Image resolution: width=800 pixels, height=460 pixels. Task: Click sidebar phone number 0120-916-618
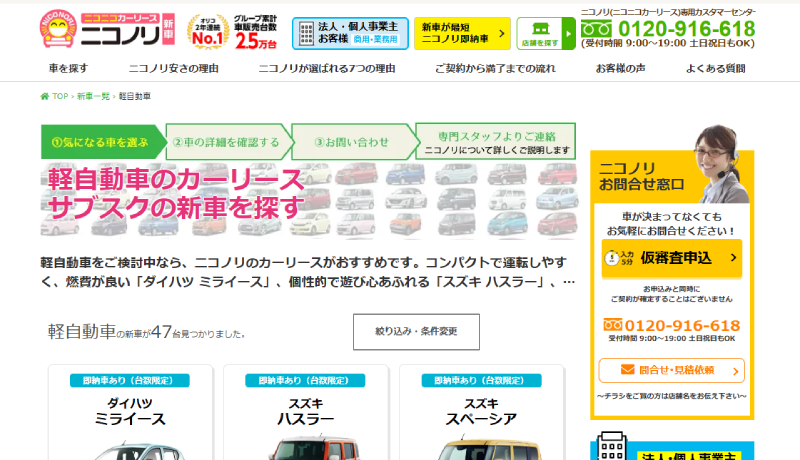[x=682, y=325]
